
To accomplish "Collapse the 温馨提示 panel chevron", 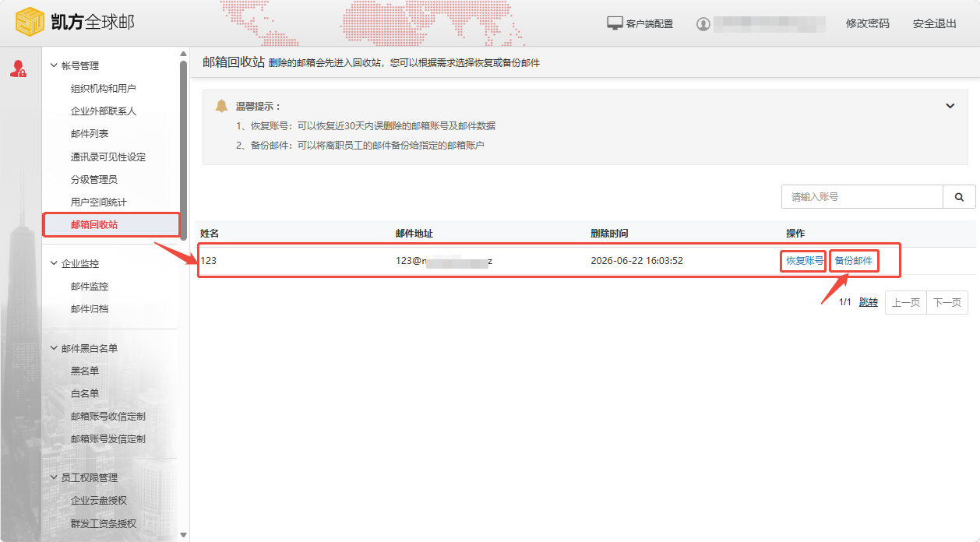I will [x=950, y=106].
